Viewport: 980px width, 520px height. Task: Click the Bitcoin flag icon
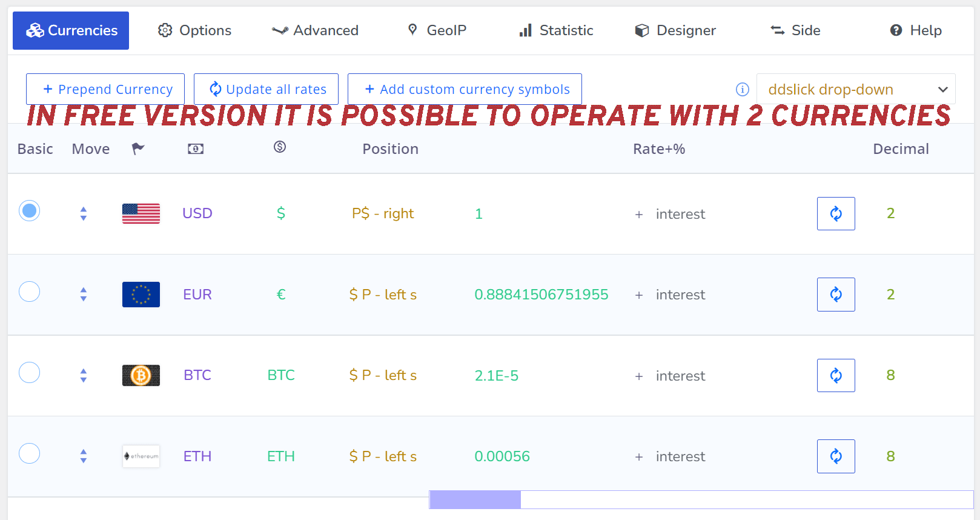point(141,375)
